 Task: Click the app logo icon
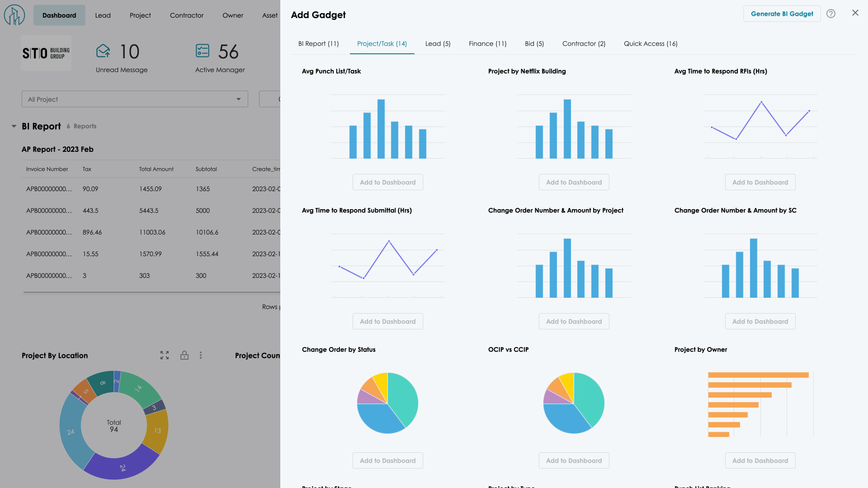(x=14, y=15)
